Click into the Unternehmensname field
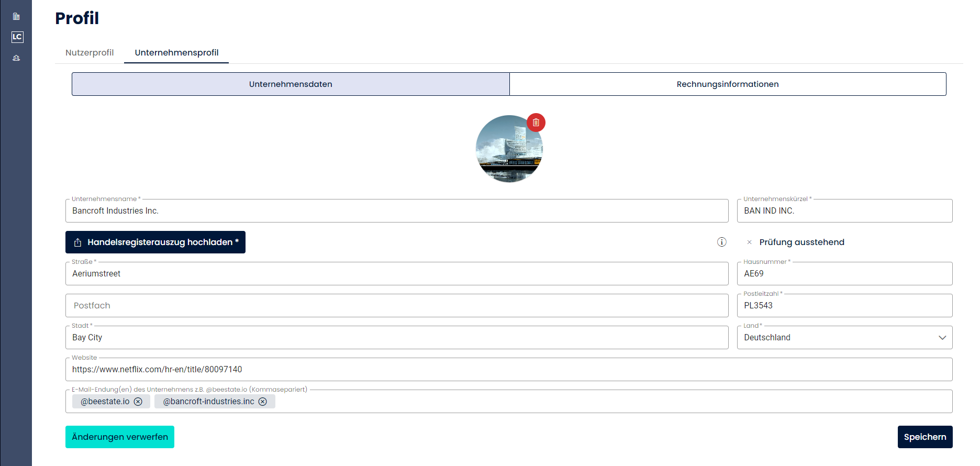Screen dimensions: 980x466 (396, 211)
